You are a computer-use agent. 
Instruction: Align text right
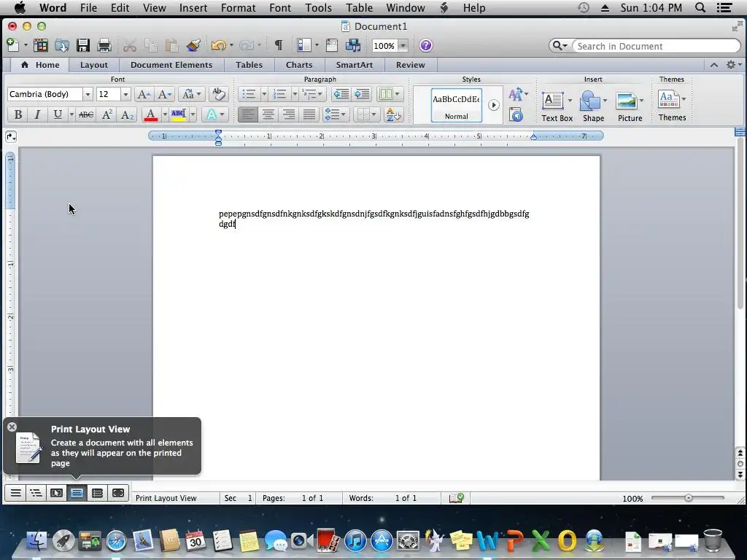[x=289, y=114]
